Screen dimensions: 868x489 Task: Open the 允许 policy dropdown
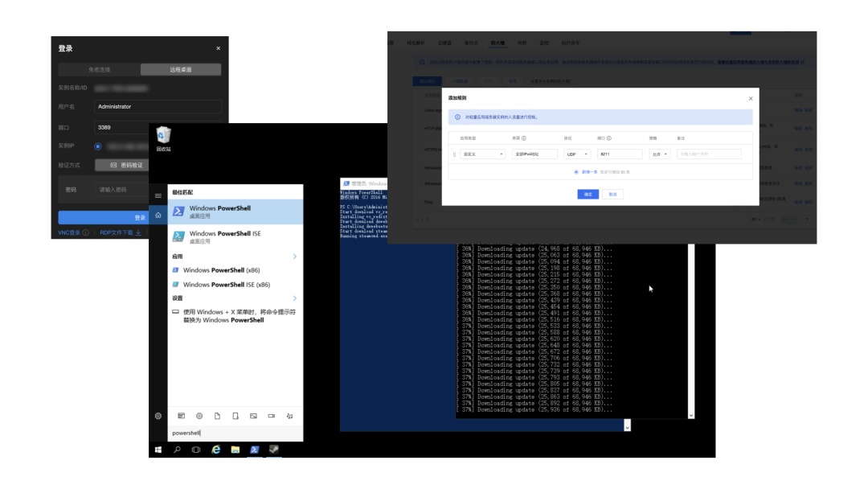point(659,154)
